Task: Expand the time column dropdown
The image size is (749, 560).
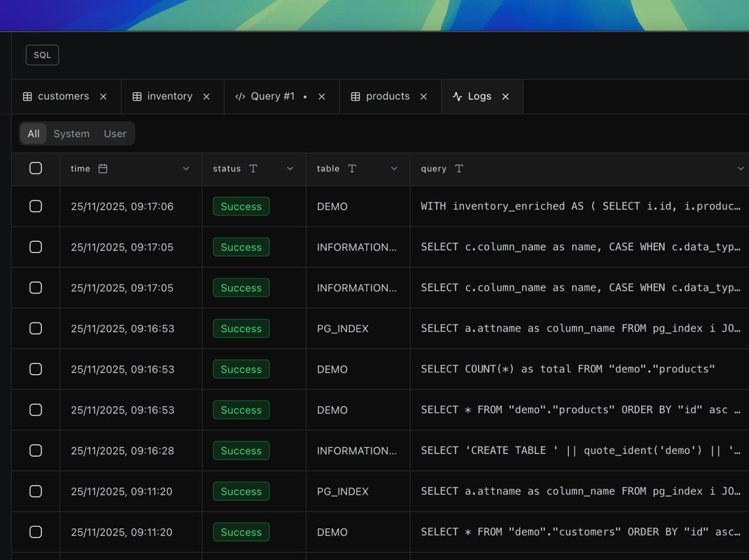Action: (186, 168)
